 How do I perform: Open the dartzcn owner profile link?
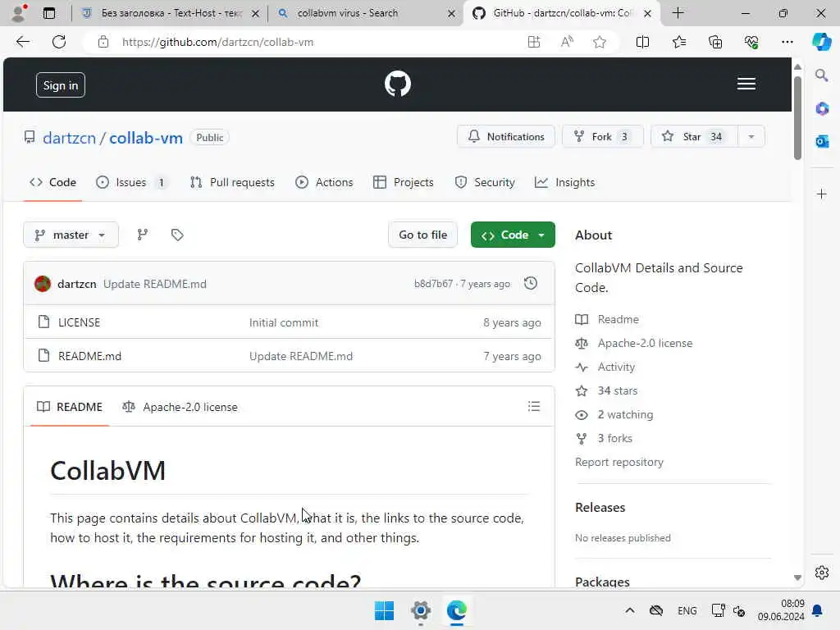[69, 138]
